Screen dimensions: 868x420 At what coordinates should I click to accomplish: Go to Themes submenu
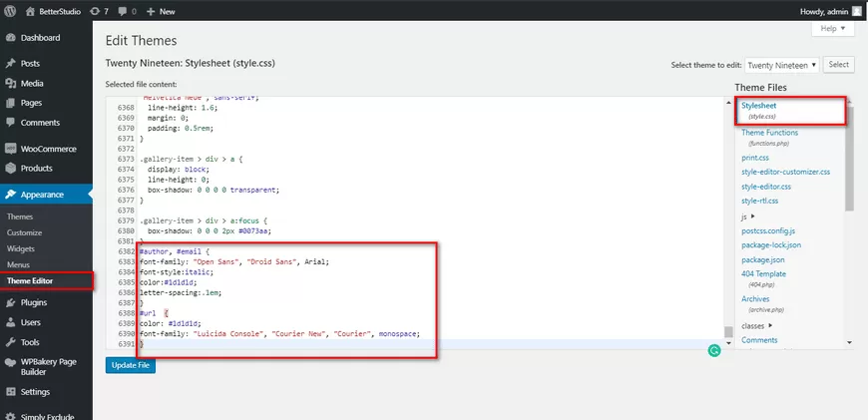coord(20,216)
